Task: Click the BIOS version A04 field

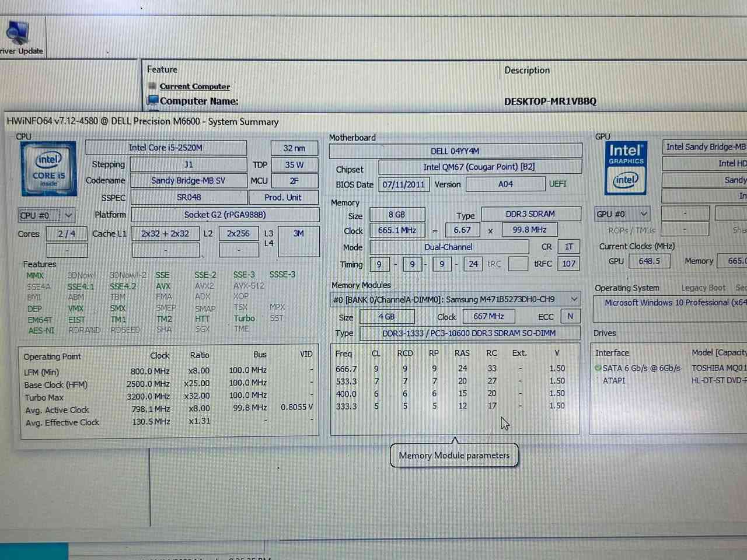Action: click(505, 184)
